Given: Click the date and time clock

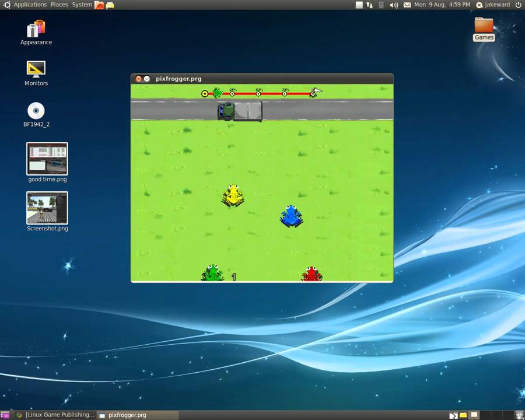Looking at the screenshot, I should point(442,5).
